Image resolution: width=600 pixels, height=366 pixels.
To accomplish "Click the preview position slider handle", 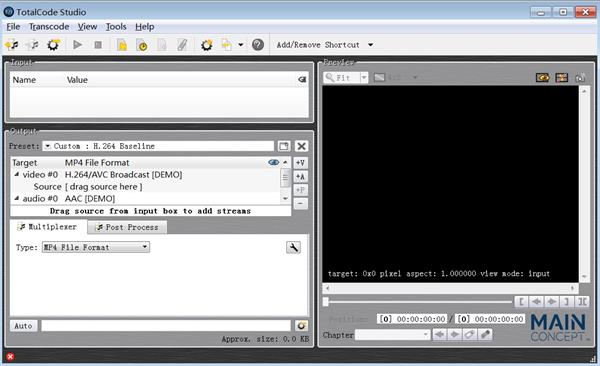I will click(326, 302).
